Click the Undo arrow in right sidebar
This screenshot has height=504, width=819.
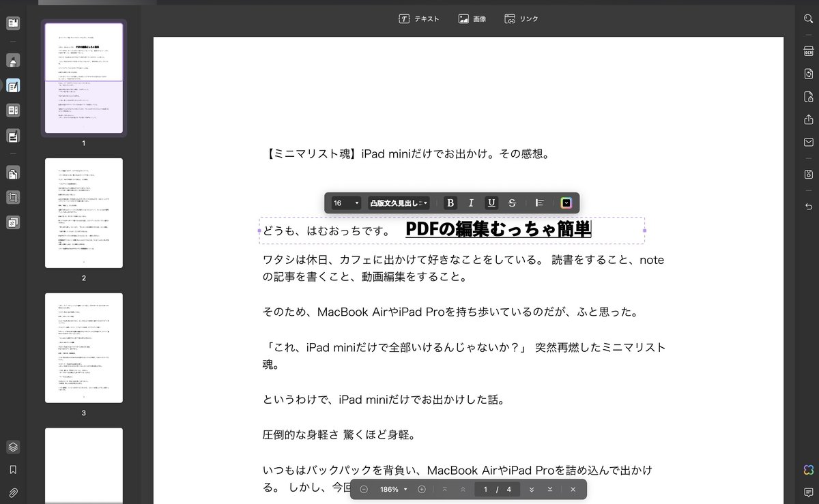(809, 206)
